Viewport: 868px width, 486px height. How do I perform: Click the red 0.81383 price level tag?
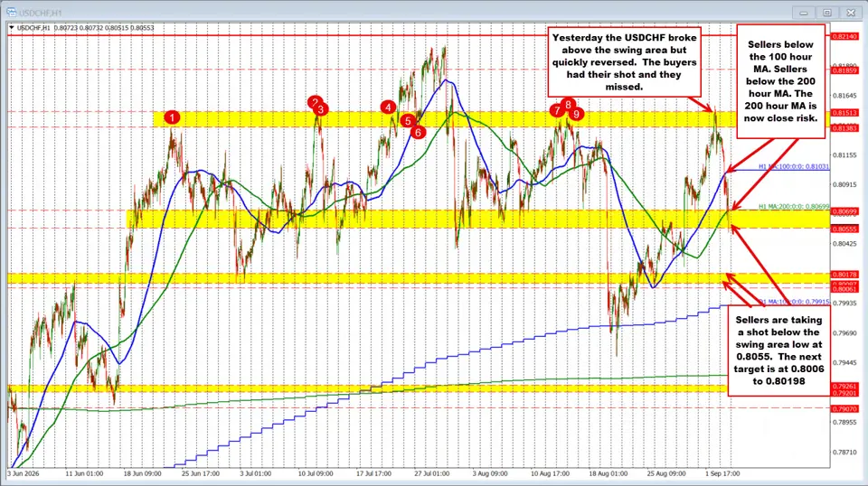point(844,127)
